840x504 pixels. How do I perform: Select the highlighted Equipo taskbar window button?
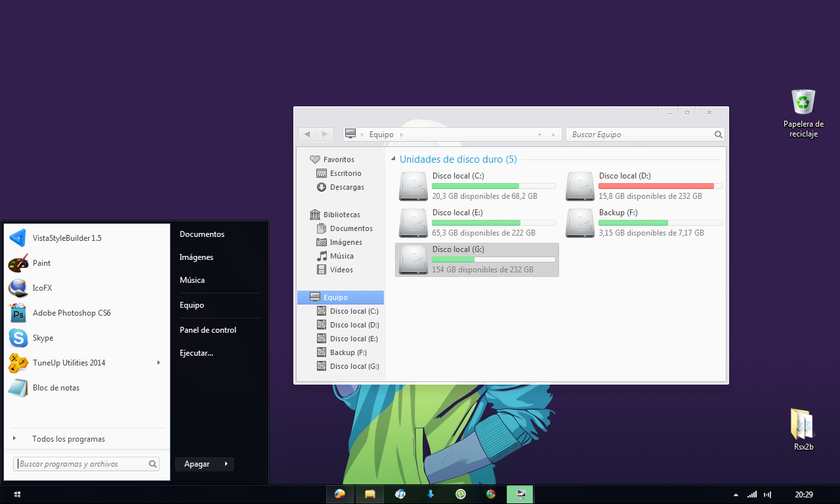(520, 494)
